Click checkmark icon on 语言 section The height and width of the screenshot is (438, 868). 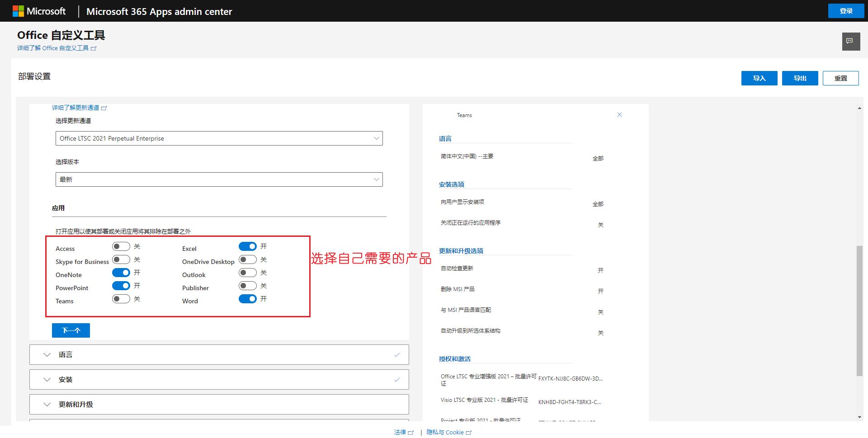tap(396, 355)
